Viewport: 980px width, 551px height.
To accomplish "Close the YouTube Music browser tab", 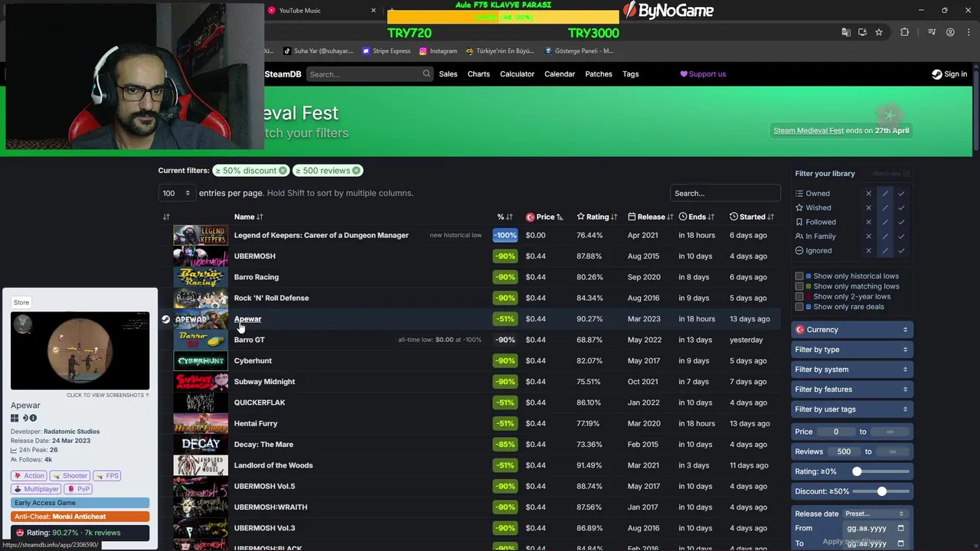I will tap(374, 11).
